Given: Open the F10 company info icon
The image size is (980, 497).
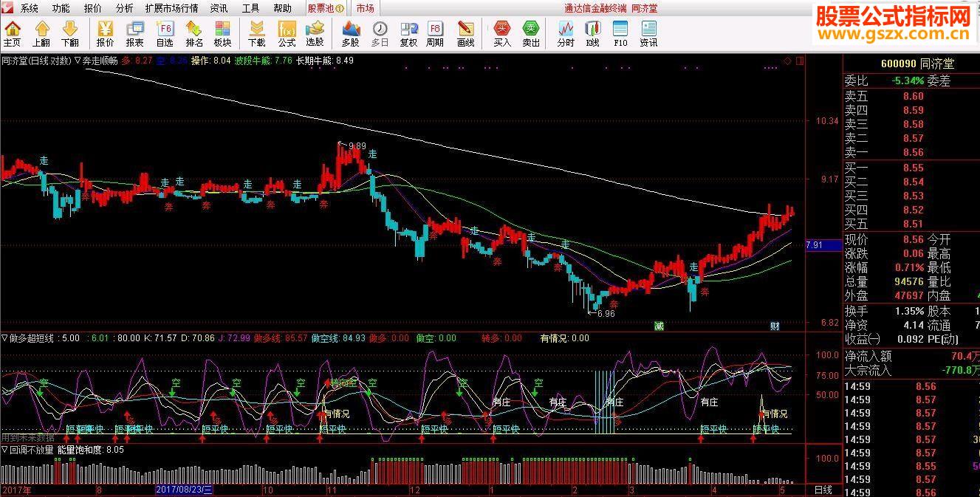Looking at the screenshot, I should 620,34.
